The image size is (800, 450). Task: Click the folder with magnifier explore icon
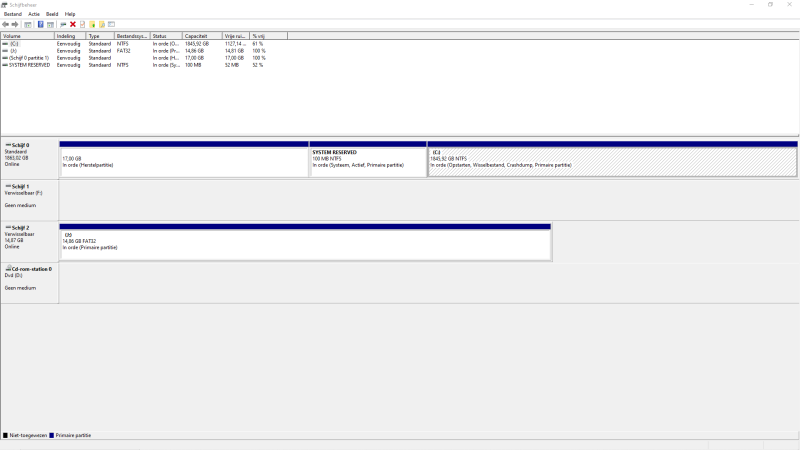(x=102, y=24)
